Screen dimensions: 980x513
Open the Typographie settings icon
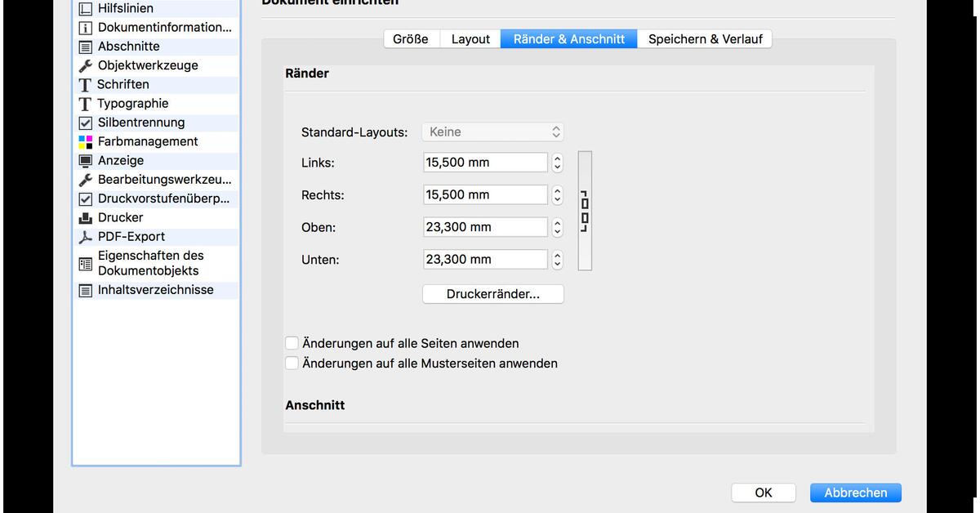(85, 103)
